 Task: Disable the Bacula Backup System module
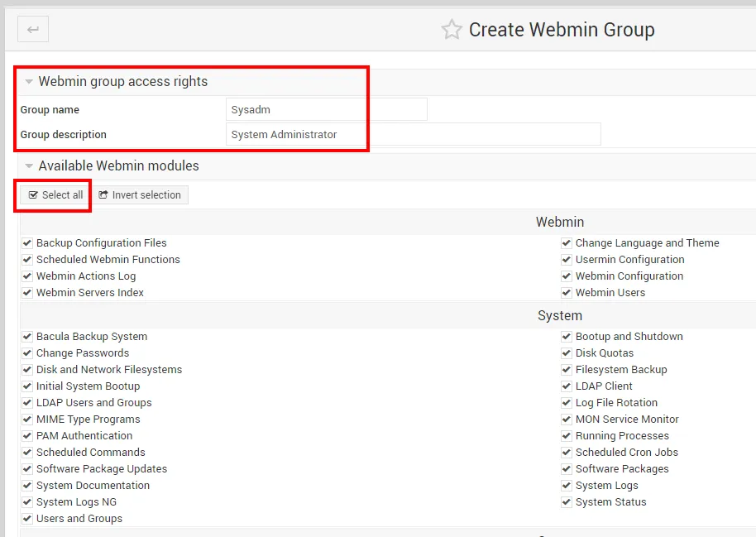pyautogui.click(x=27, y=337)
